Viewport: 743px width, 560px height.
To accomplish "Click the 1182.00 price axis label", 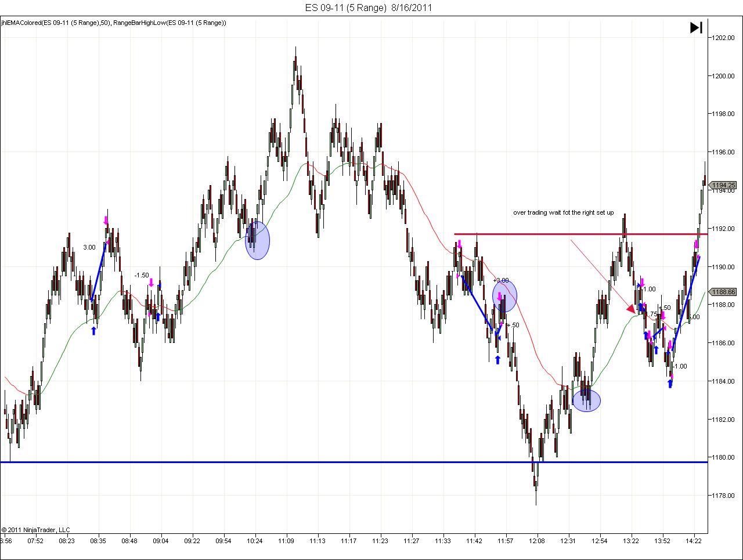I will pos(723,419).
